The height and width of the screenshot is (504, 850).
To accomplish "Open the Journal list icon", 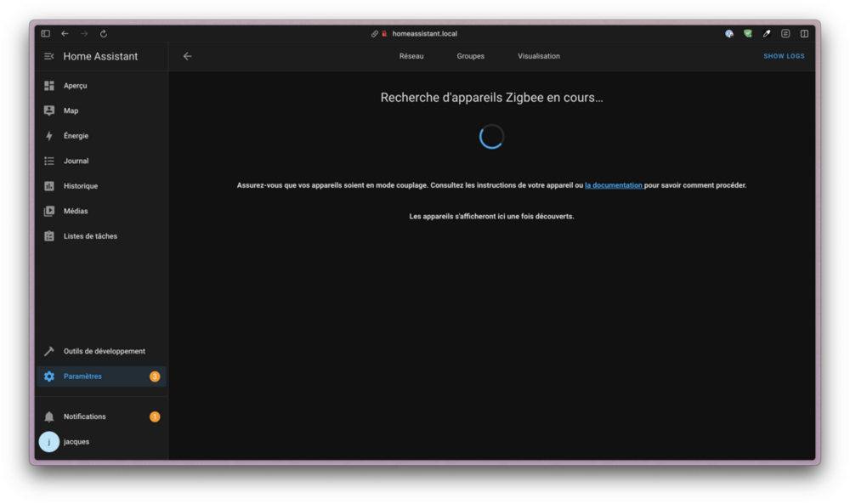I will point(49,161).
